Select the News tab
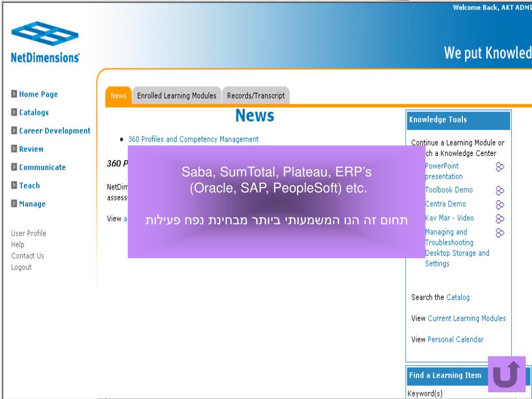532x399 pixels. pyautogui.click(x=118, y=96)
